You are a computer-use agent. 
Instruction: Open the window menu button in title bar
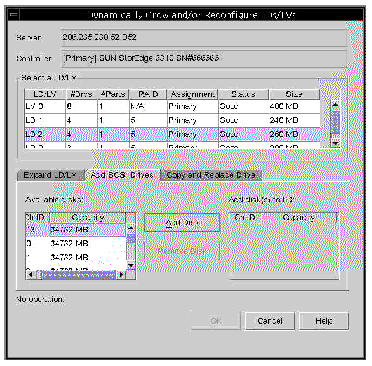coord(14,15)
